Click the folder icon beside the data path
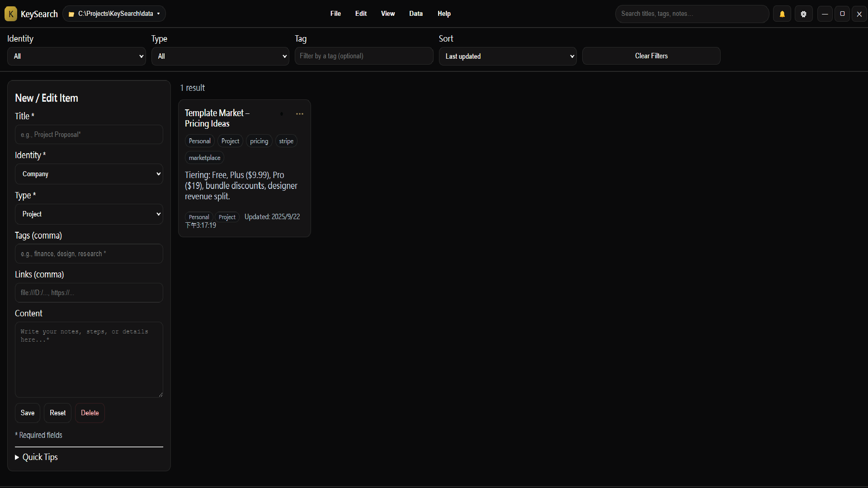Viewport: 868px width, 488px height. [x=71, y=14]
